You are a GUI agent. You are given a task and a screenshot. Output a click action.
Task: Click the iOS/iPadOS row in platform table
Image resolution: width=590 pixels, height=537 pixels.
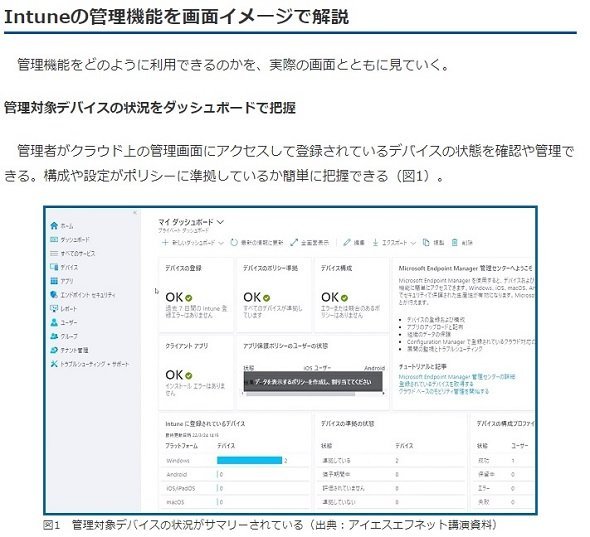click(x=235, y=488)
